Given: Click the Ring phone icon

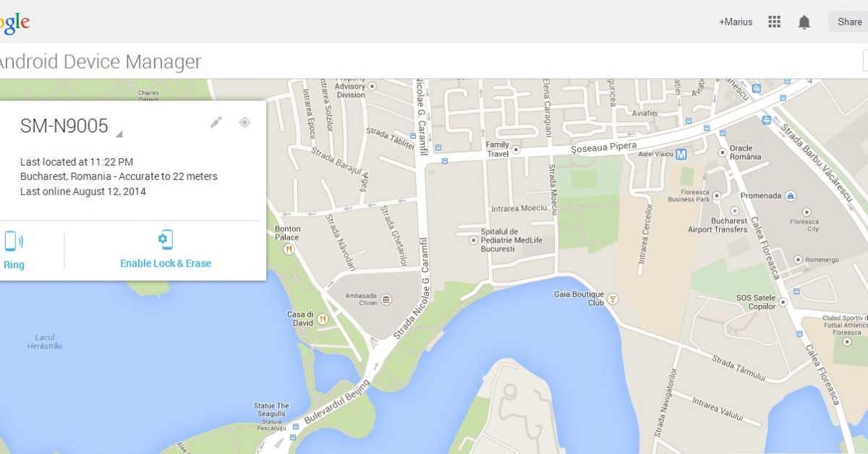Looking at the screenshot, I should coord(14,241).
